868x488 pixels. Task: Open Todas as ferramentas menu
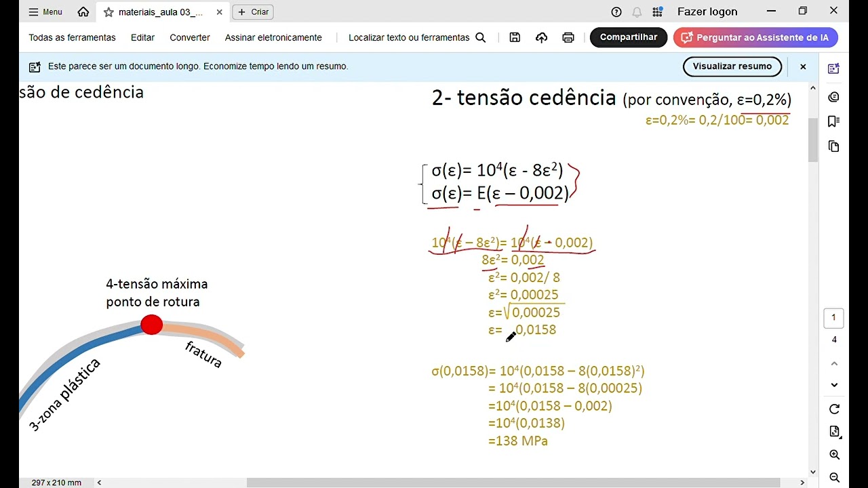click(x=72, y=37)
